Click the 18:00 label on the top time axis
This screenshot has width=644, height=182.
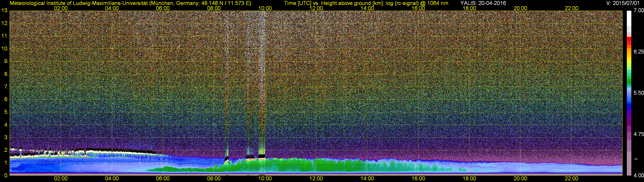click(x=469, y=8)
